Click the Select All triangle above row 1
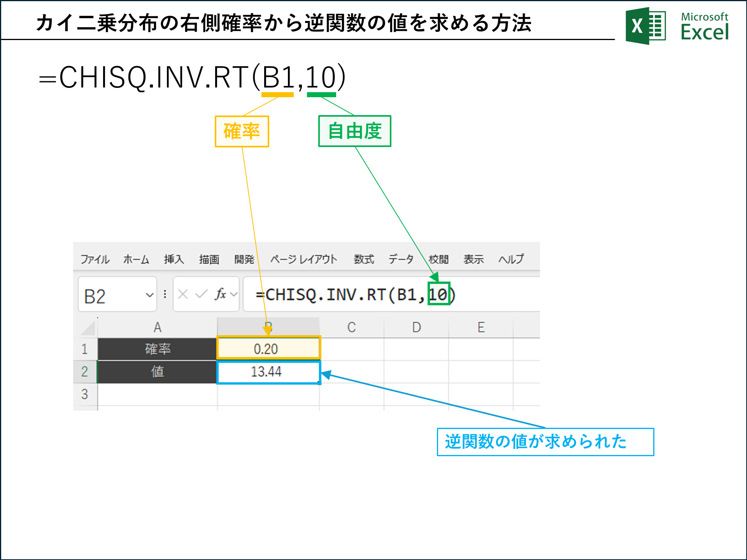 point(88,327)
